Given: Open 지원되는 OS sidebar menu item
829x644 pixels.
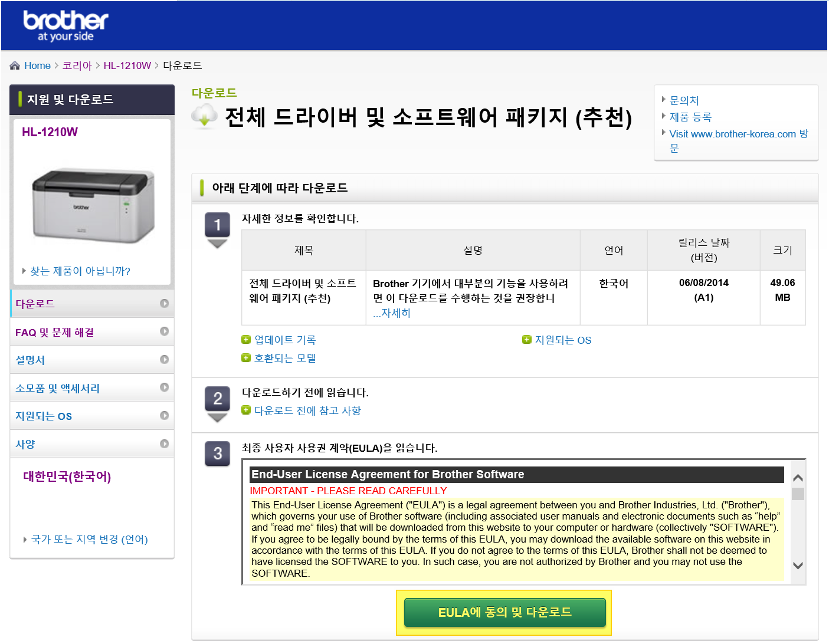Looking at the screenshot, I should point(92,416).
